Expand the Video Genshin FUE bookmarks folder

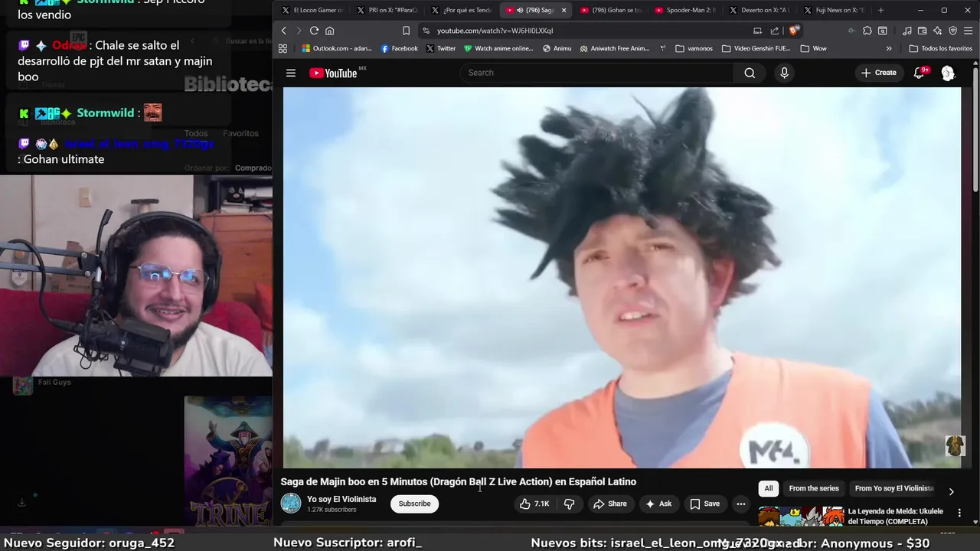click(x=756, y=48)
